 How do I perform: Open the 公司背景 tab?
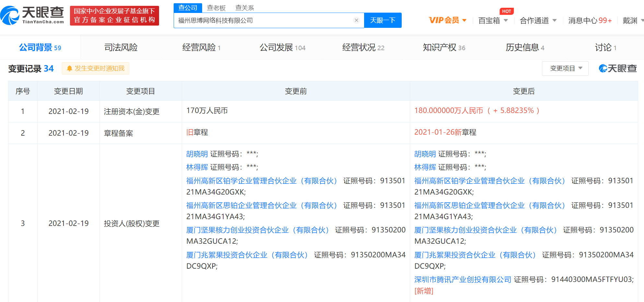tap(40, 48)
